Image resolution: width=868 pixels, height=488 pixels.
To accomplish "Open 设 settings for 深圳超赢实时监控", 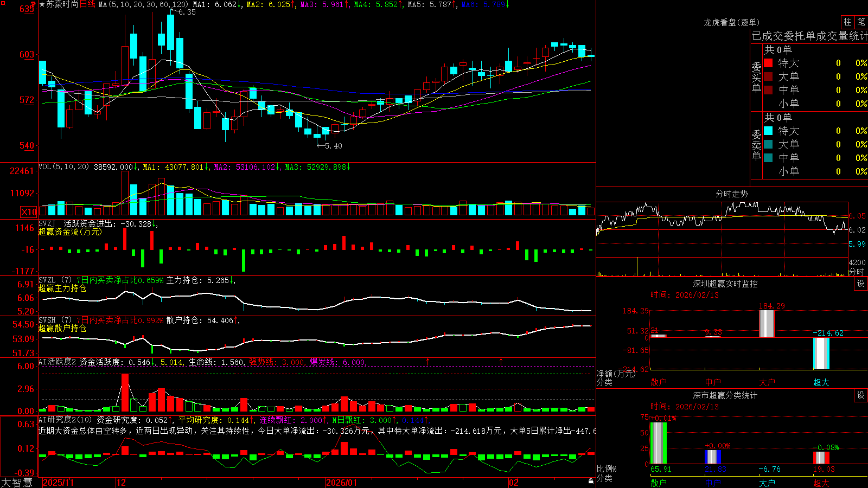I will (x=861, y=284).
